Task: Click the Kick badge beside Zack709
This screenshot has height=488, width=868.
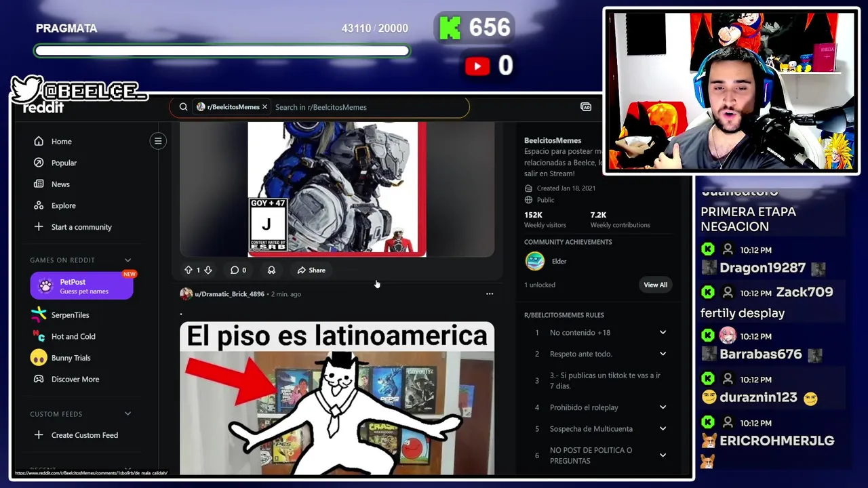Action: pos(708,293)
